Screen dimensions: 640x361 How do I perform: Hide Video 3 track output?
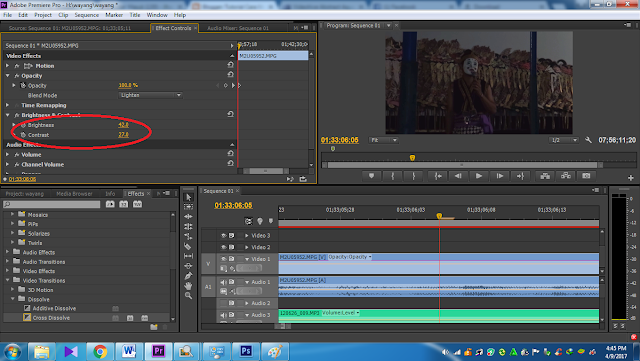[224, 236]
